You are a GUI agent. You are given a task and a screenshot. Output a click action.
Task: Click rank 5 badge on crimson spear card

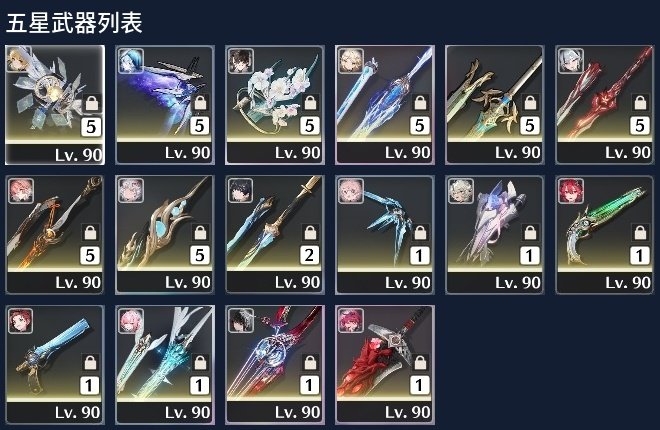(x=639, y=125)
